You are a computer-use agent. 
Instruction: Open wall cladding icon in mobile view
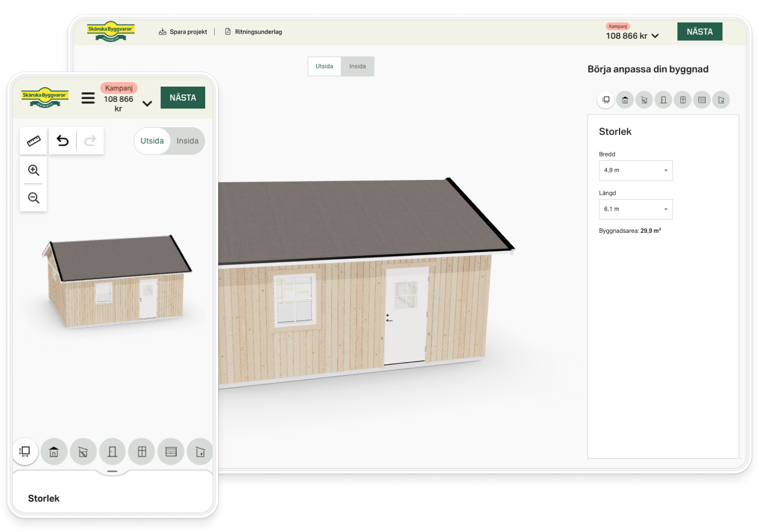[x=83, y=452]
